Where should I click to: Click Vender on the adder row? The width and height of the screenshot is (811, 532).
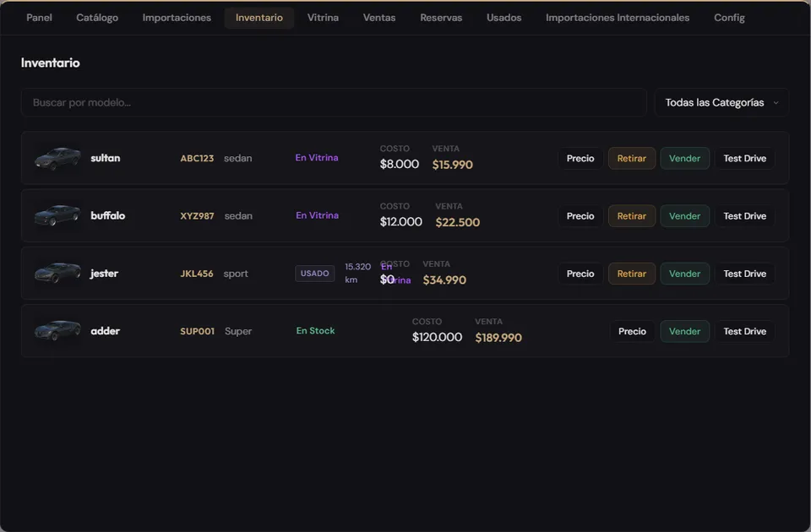tap(684, 331)
